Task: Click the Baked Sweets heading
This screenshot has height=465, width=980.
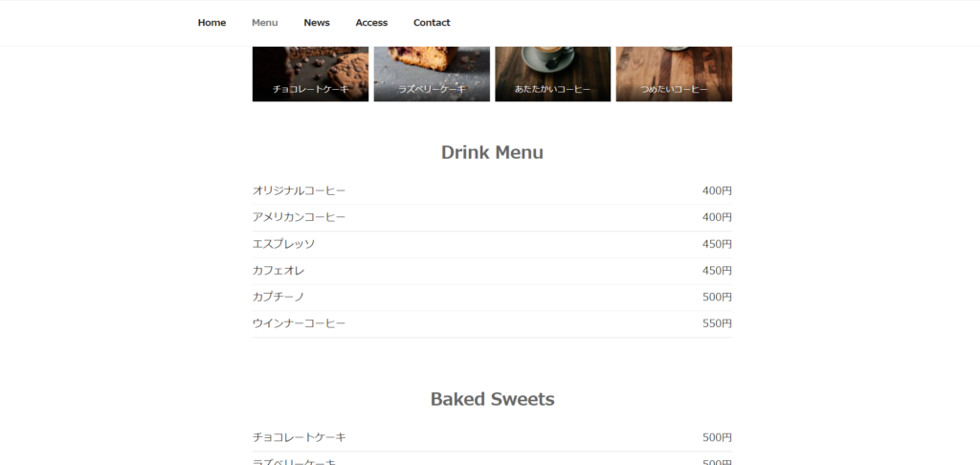Action: tap(492, 399)
